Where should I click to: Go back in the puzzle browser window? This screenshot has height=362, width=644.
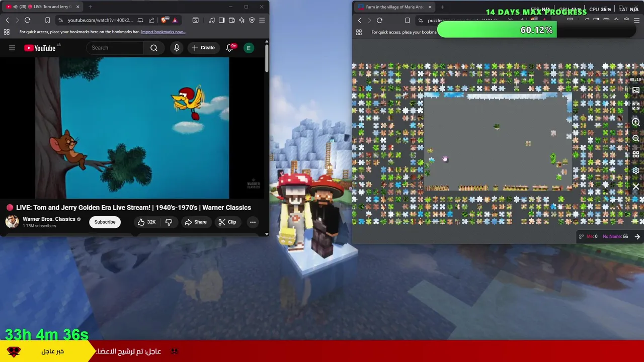click(x=359, y=20)
